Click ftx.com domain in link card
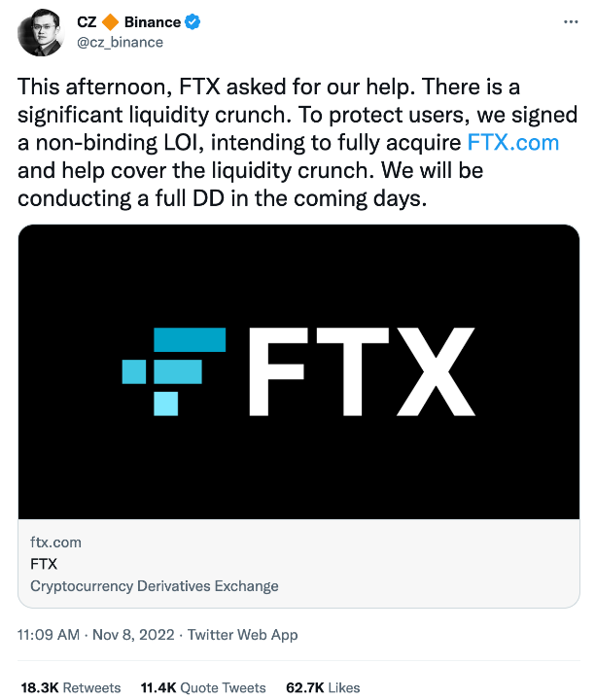Image resolution: width=595 pixels, height=700 pixels. pos(55,542)
